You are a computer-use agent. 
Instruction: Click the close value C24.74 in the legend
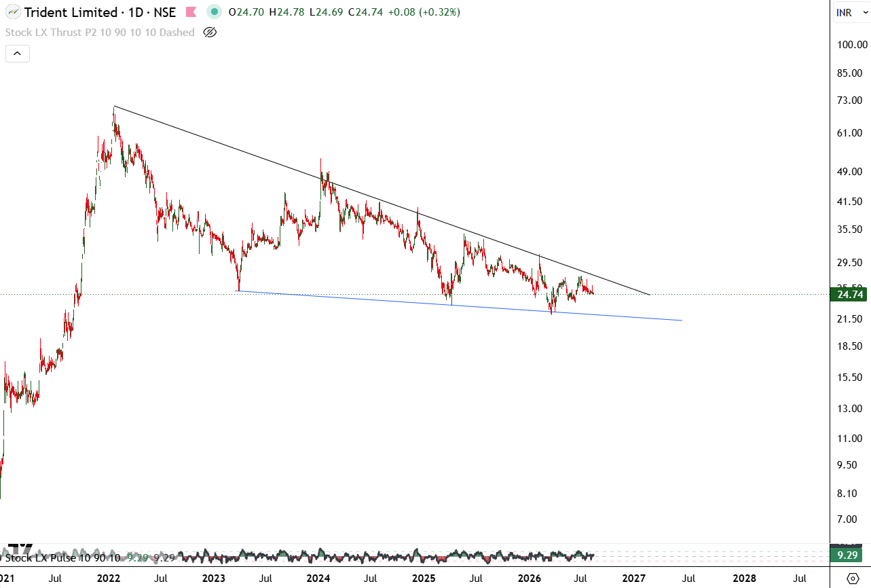367,12
